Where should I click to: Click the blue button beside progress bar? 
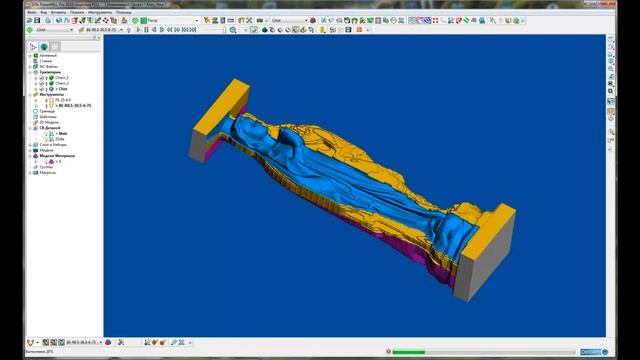click(591, 352)
